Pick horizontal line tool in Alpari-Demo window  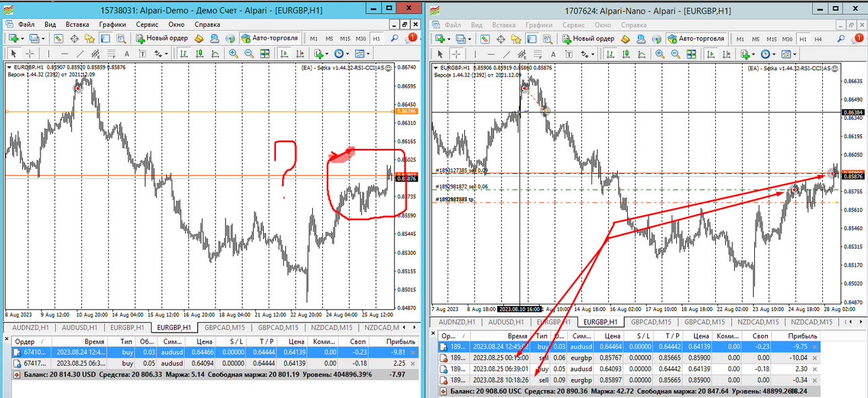point(65,54)
